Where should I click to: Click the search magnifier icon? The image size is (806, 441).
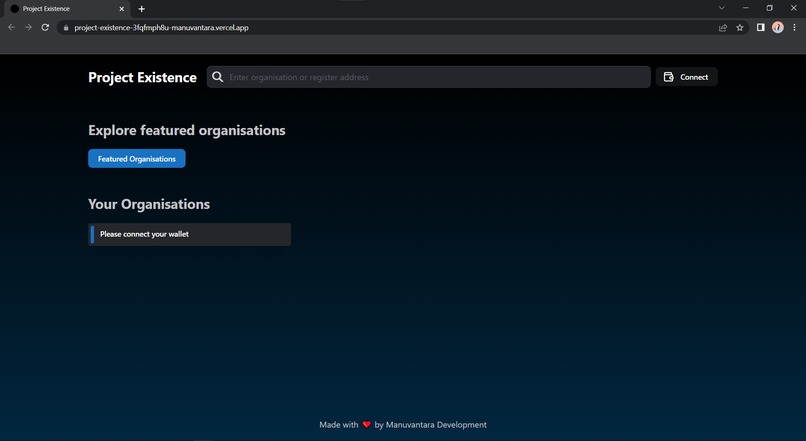[217, 77]
